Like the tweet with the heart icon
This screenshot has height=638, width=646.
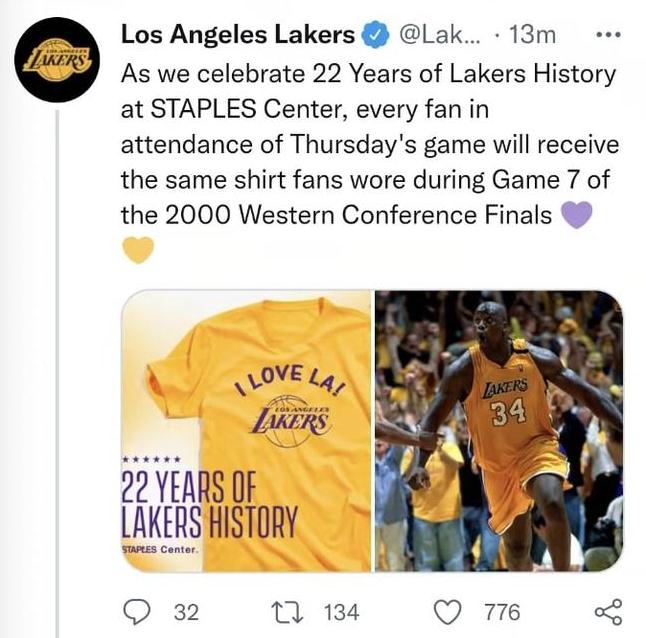point(451,610)
